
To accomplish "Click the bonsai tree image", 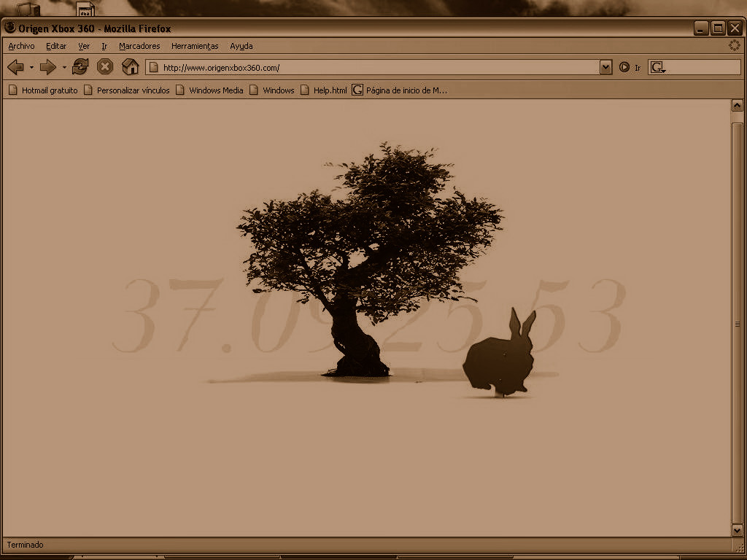I will [369, 260].
